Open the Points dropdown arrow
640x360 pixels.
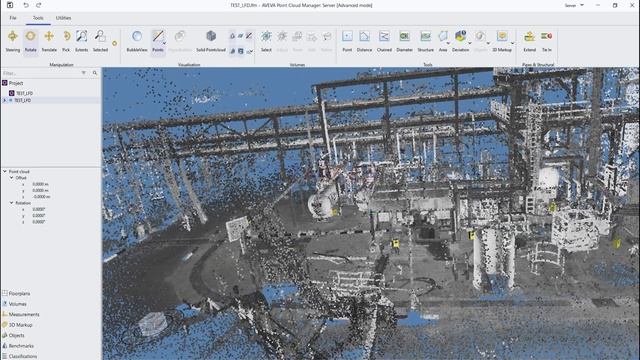point(164,43)
